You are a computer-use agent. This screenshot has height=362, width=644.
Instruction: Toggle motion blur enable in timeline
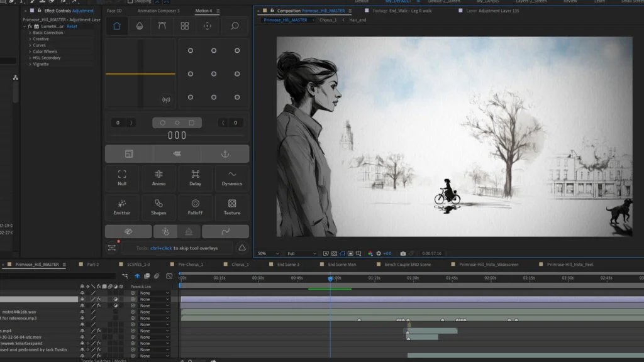157,277
